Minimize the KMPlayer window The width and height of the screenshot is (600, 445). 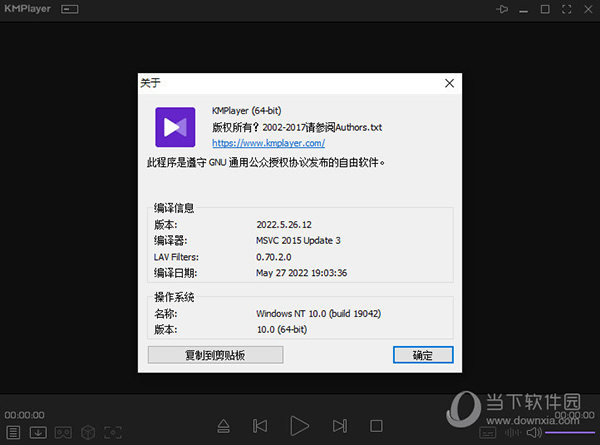(523, 10)
